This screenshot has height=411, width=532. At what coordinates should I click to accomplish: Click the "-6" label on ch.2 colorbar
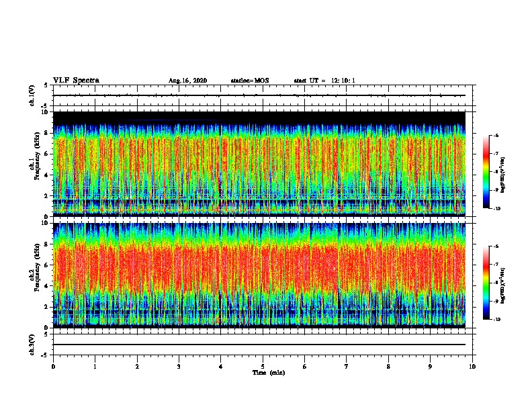(x=496, y=246)
